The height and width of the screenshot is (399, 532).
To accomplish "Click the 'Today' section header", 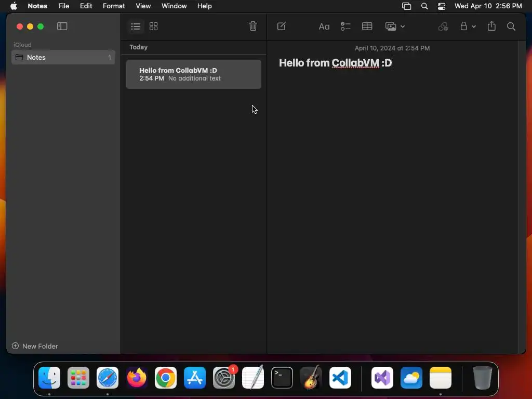I will [x=138, y=47].
